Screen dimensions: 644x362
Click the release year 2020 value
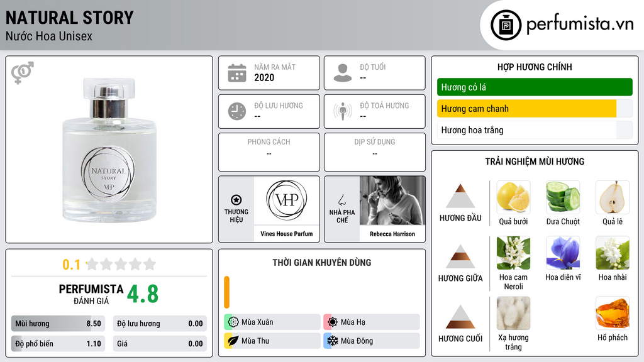(264, 77)
